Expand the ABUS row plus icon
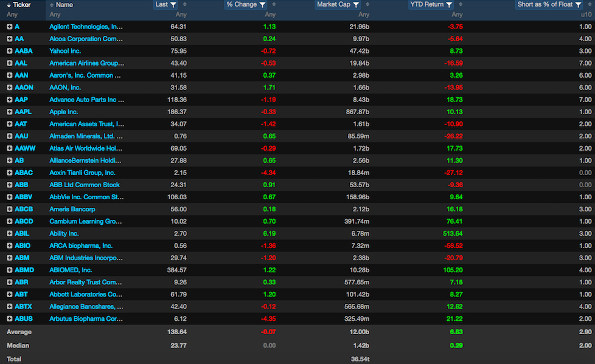Screen dimensions: 595x364 (10, 318)
